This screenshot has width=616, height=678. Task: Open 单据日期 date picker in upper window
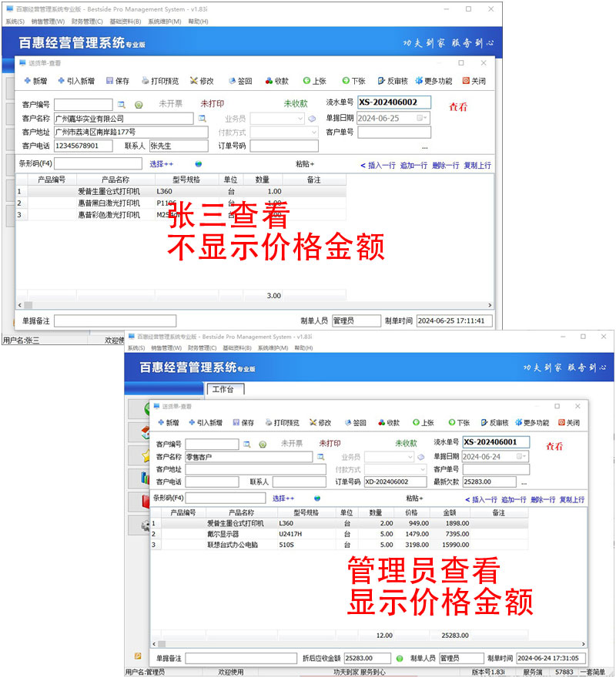coord(422,118)
